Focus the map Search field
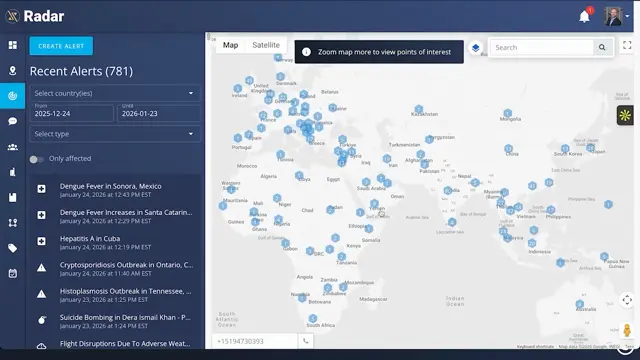This screenshot has width=640, height=360. click(542, 47)
